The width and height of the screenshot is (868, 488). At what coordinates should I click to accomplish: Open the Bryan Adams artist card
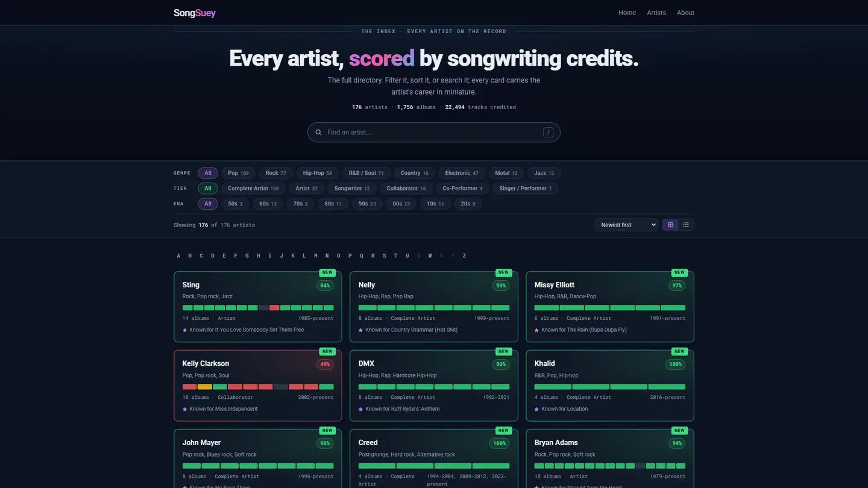click(609, 458)
